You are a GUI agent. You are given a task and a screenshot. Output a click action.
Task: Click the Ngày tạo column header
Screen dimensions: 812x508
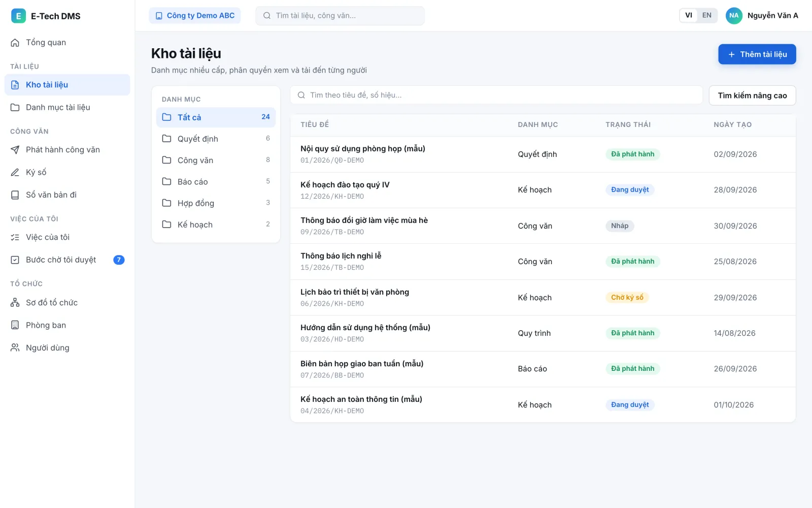[733, 125]
